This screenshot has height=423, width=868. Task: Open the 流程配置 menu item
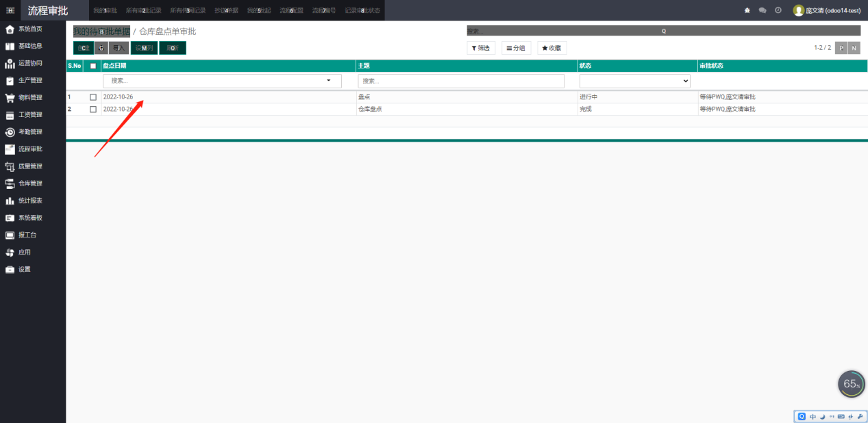point(291,10)
